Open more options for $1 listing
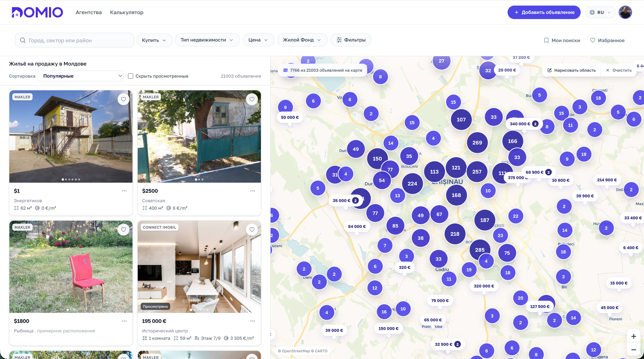The image size is (644, 359). coord(124,191)
